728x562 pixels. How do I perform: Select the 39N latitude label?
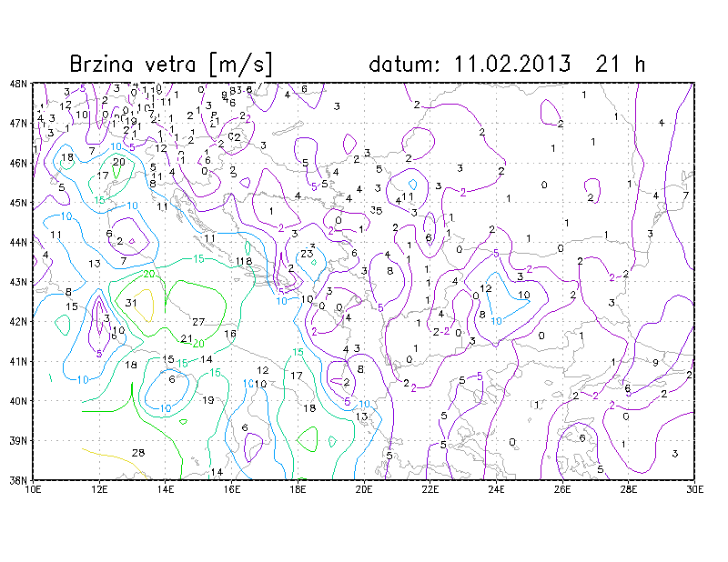18,440
